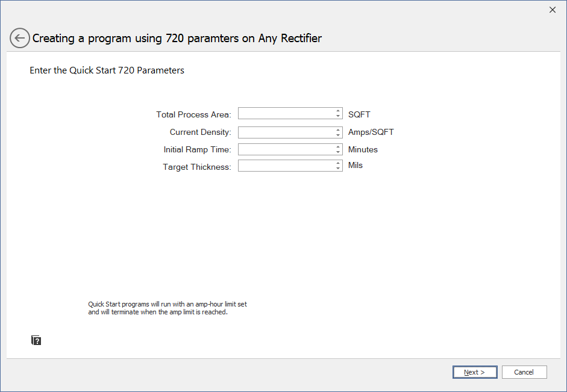567x392 pixels.
Task: Close the wizard with the X icon
Action: 553,10
